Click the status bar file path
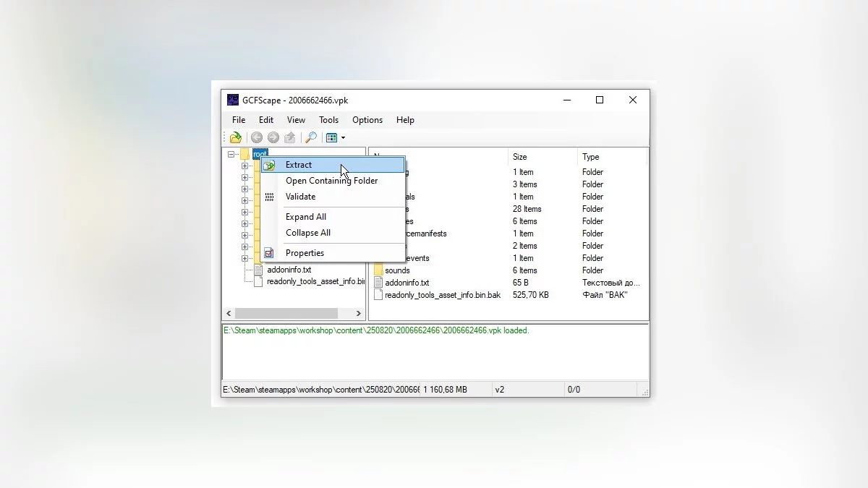Viewport: 868px width, 488px height. [320, 390]
